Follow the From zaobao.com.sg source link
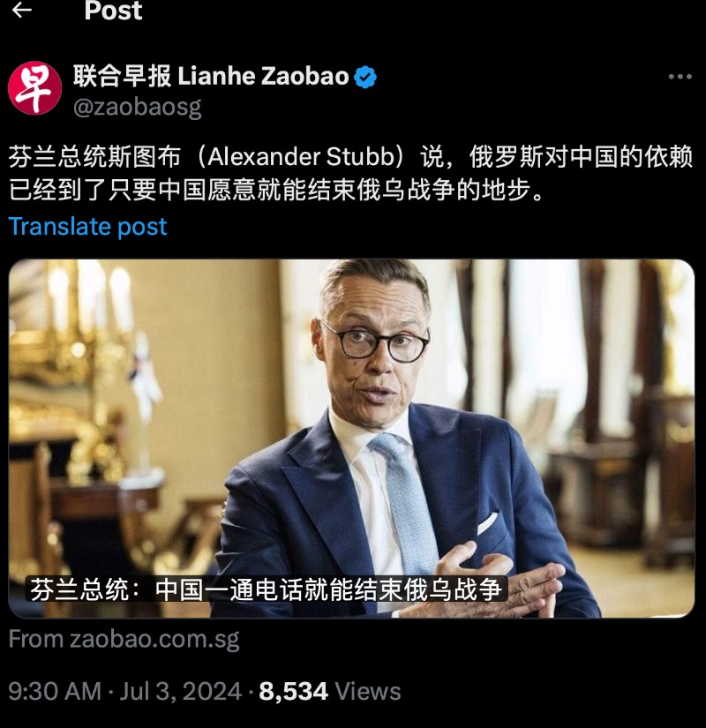Viewport: 706px width, 728px height. tap(124, 639)
